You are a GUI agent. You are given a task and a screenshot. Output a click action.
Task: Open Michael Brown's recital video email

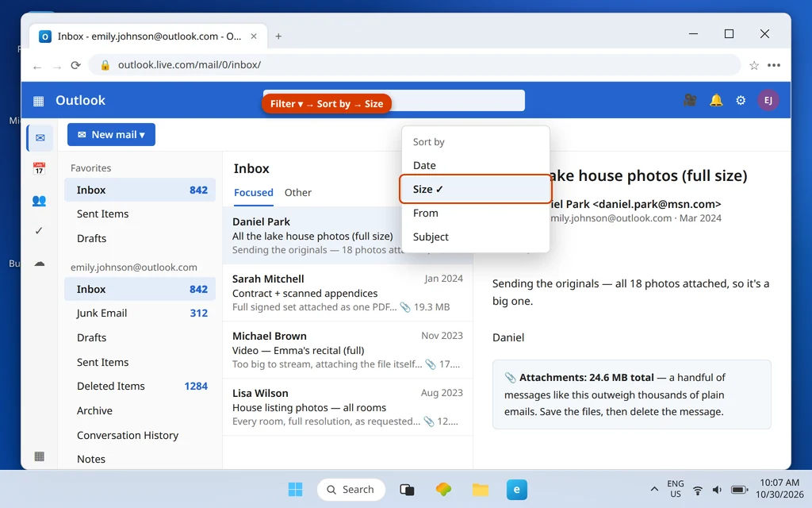pos(347,350)
